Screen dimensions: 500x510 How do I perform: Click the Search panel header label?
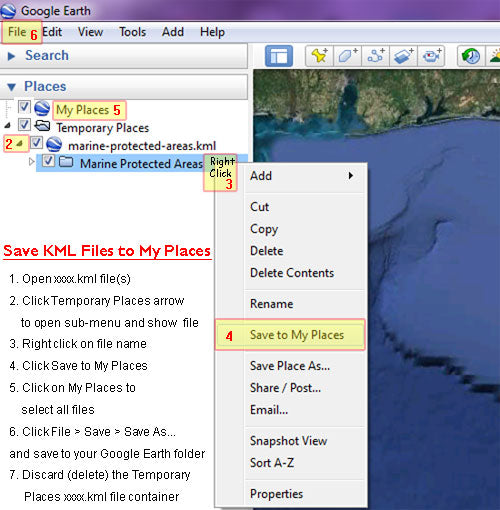point(47,56)
